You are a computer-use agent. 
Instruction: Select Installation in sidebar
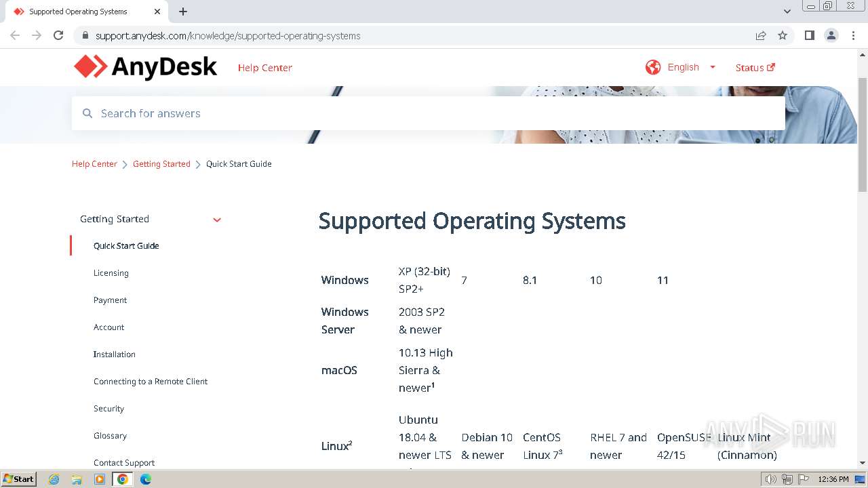click(x=115, y=354)
